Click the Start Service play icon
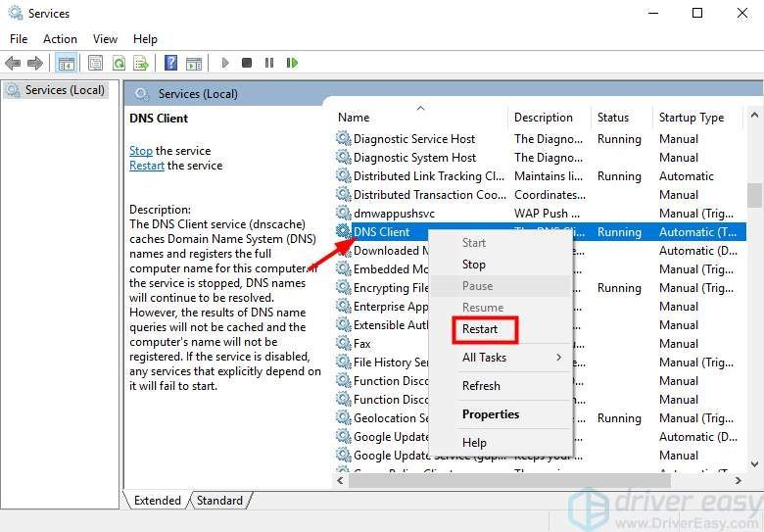The width and height of the screenshot is (764, 532). click(x=225, y=63)
